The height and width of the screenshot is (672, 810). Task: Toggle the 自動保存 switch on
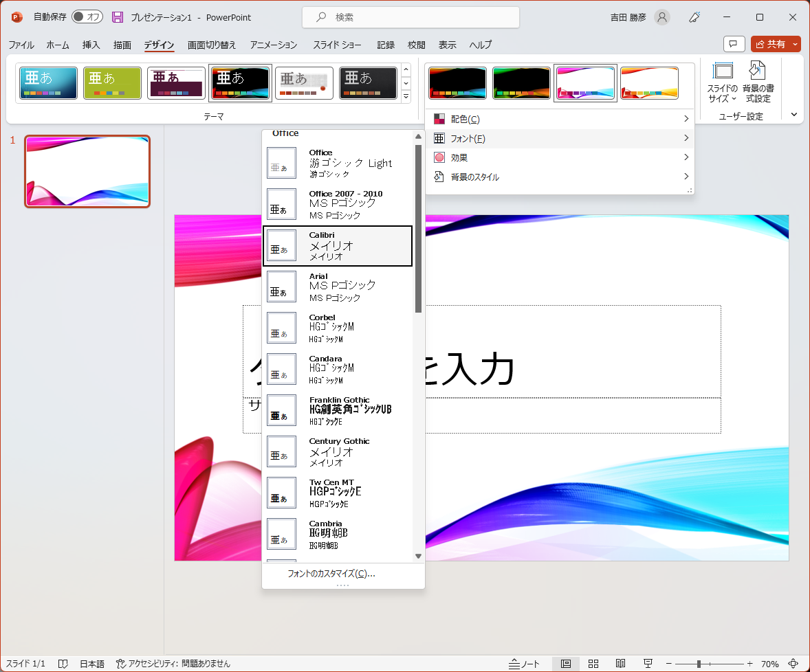(87, 16)
